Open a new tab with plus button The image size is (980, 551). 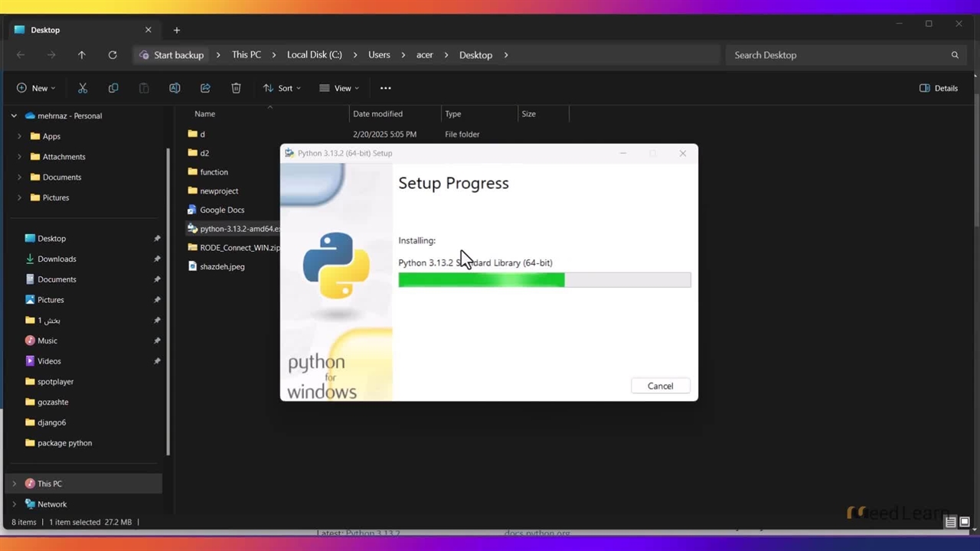click(x=176, y=30)
